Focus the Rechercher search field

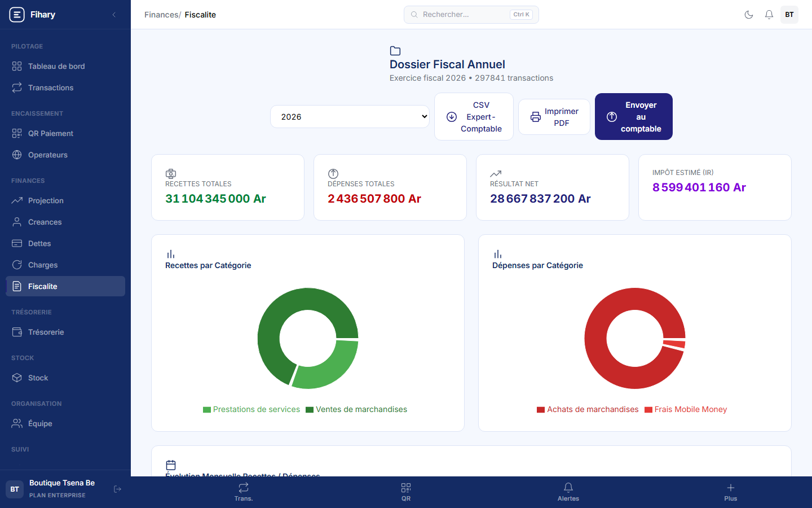tap(471, 15)
